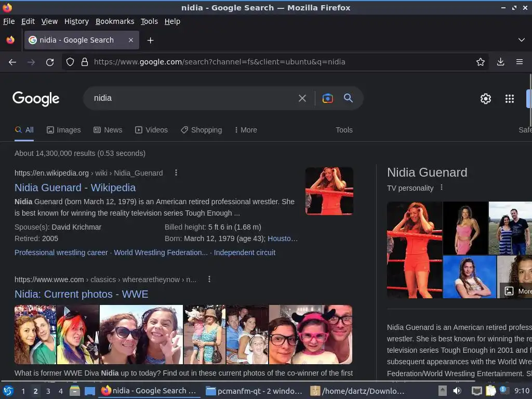The height and width of the screenshot is (399, 532).
Task: Open the World Wrestling Federation sublink
Action: [161, 253]
